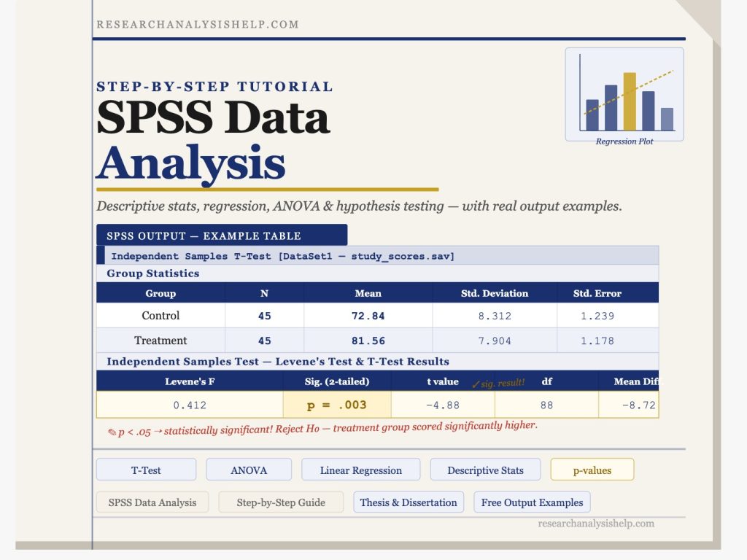Open the Regression Plot chart thumbnail

[x=624, y=93]
